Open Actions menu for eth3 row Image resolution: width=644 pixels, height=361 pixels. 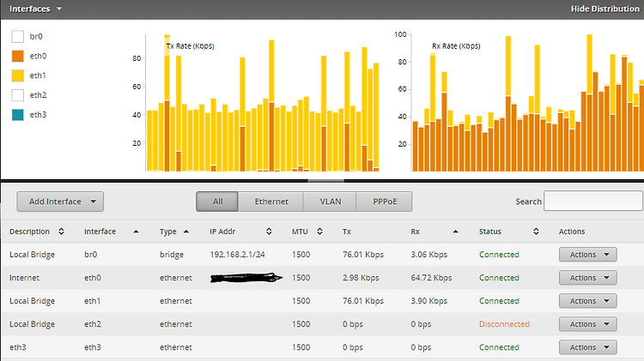coord(587,347)
